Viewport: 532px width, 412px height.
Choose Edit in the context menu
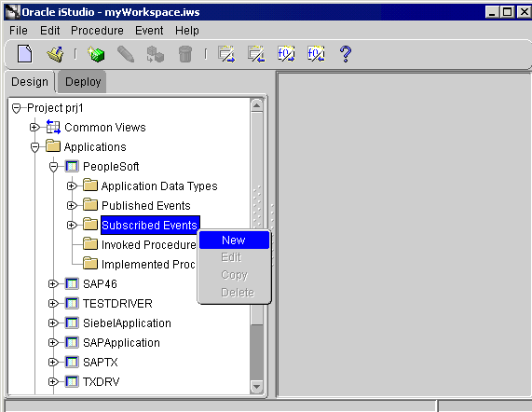234,257
